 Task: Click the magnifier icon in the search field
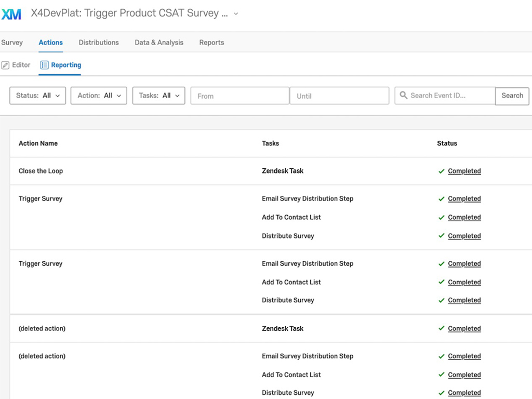(403, 96)
